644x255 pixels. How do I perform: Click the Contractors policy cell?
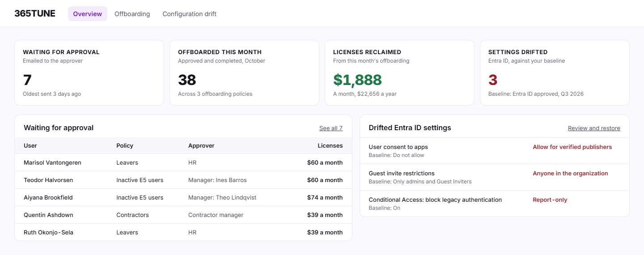click(132, 215)
